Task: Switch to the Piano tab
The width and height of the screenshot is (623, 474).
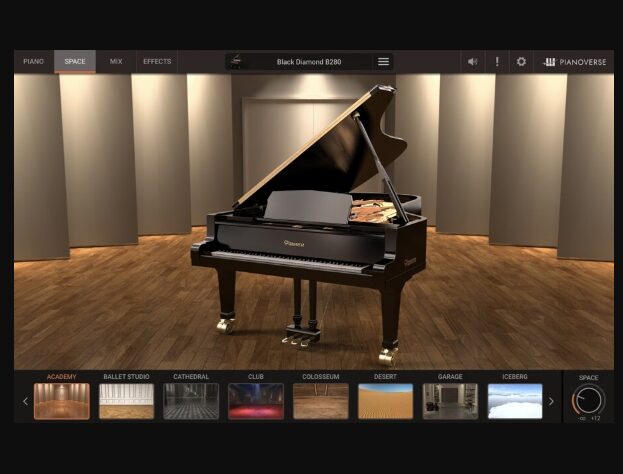Action: coord(34,62)
